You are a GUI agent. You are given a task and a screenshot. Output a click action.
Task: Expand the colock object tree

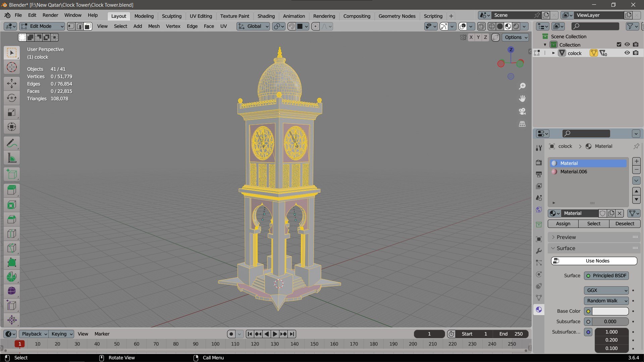553,53
